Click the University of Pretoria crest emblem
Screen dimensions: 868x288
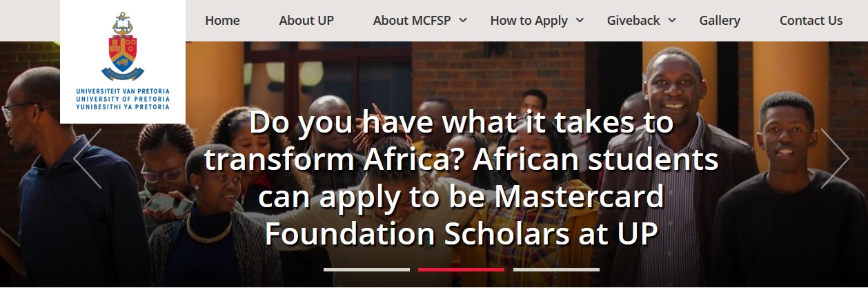123,46
